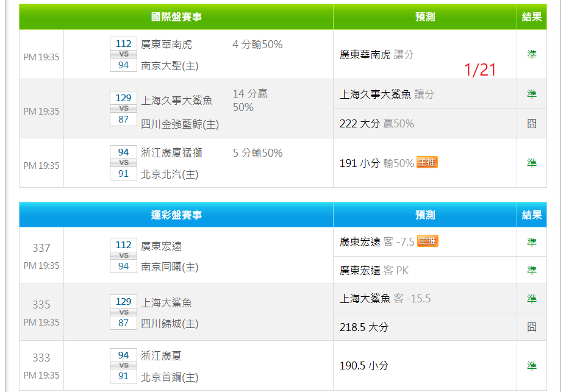This screenshot has width=580, height=392.
Task: Click the prediction 上海大鯊魚 客 -15.5
Action: tap(385, 299)
